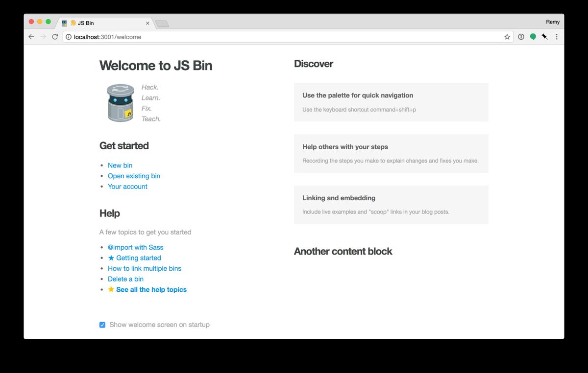Click the green circle extension icon
The width and height of the screenshot is (588, 373).
pos(533,37)
